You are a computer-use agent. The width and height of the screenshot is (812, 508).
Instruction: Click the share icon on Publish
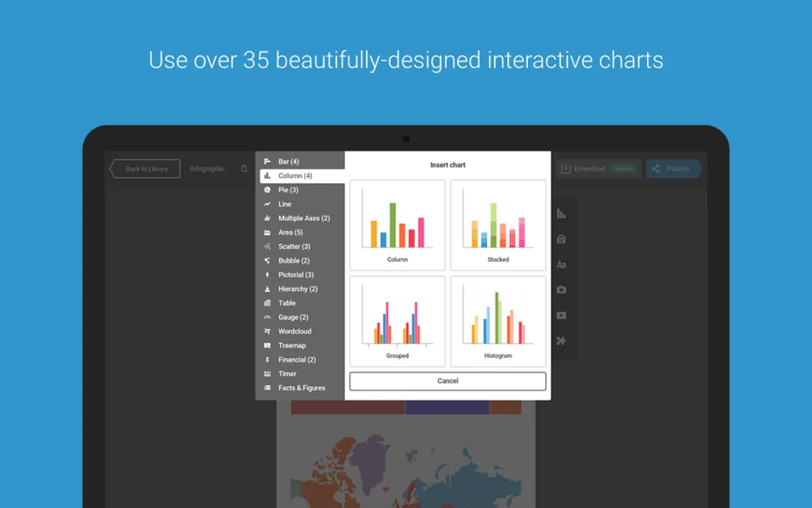(656, 169)
